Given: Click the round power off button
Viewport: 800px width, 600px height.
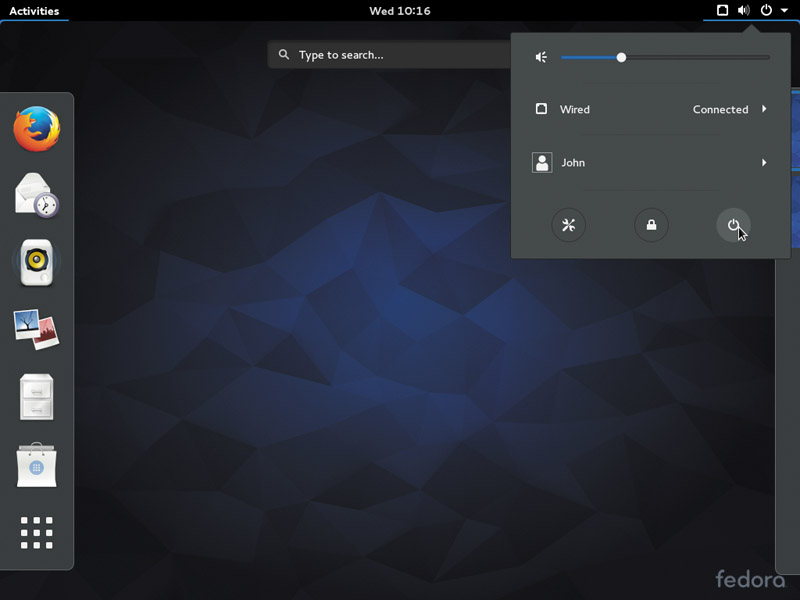Looking at the screenshot, I should [x=733, y=225].
